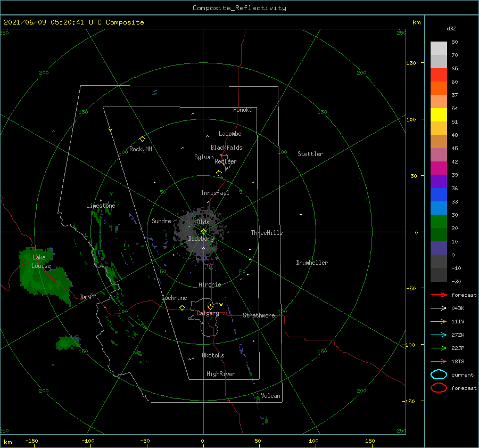Click the yellow diamond marker near Cochrane
This screenshot has width=479, height=448.
pyautogui.click(x=182, y=307)
